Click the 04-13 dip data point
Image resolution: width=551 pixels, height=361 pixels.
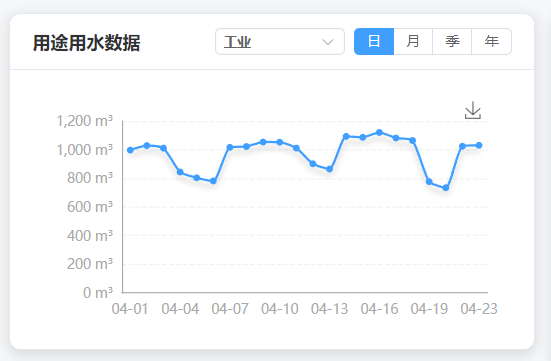tap(329, 169)
